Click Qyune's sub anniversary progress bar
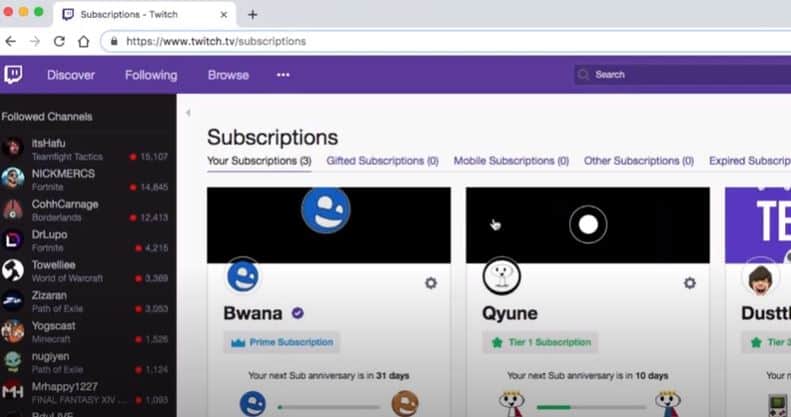Screen dimensions: 791x417 tap(590, 407)
